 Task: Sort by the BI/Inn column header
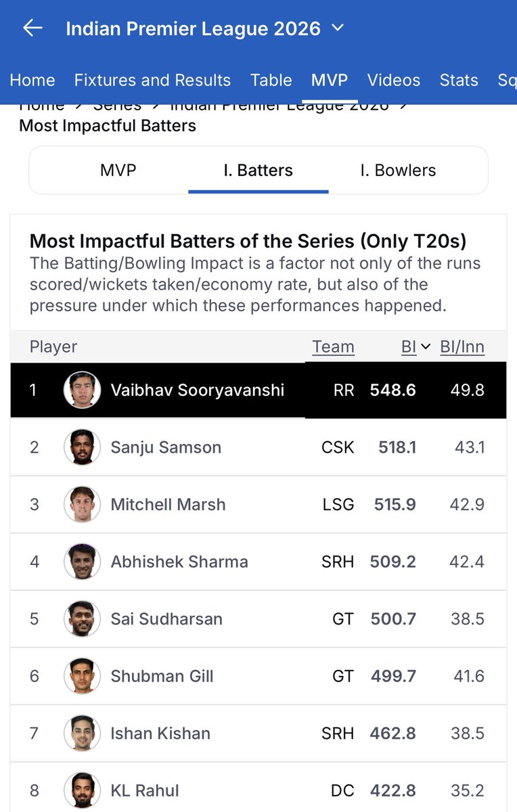[x=462, y=347]
